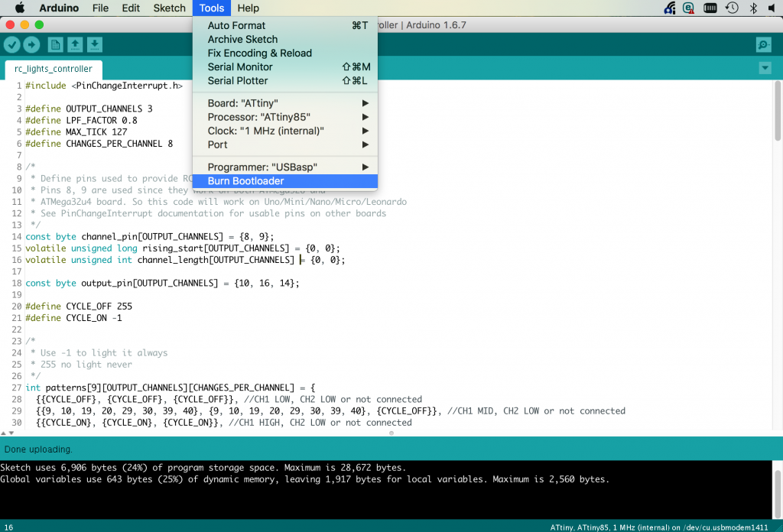The width and height of the screenshot is (783, 532).
Task: Select Archive Sketch menu entry
Action: (242, 39)
